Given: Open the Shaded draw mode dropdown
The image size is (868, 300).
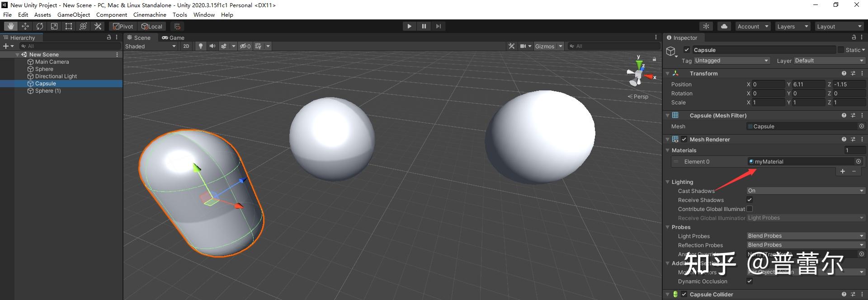Looking at the screenshot, I should click(x=151, y=46).
